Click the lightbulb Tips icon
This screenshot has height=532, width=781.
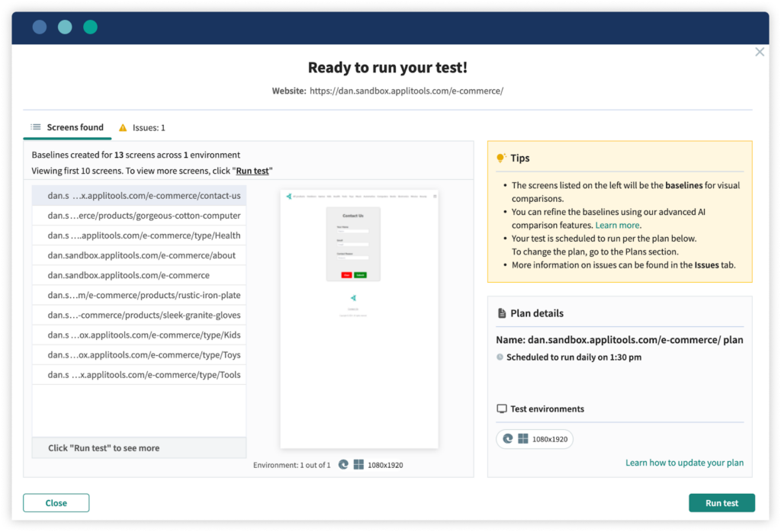[x=501, y=159]
